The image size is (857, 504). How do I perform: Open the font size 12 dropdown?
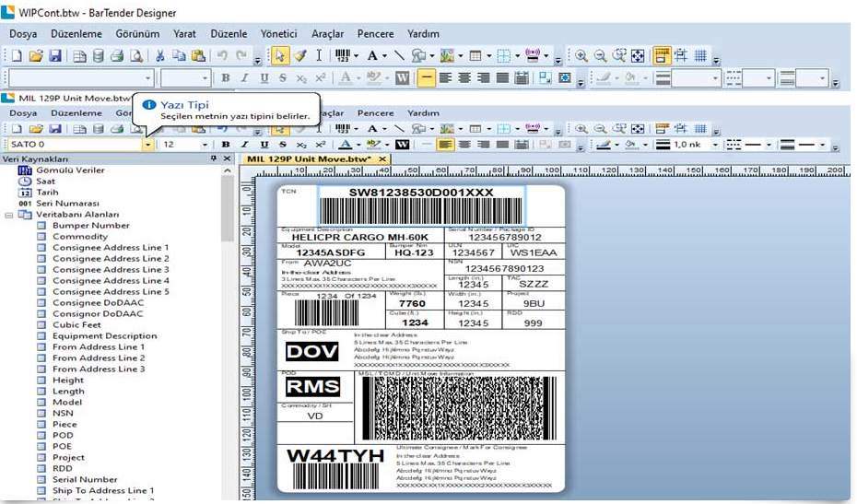(205, 145)
